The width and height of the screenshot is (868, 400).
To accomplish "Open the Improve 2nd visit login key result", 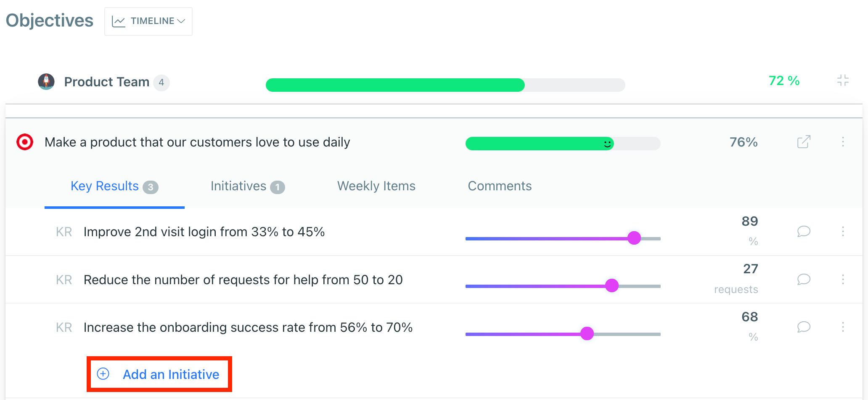I will pos(204,232).
